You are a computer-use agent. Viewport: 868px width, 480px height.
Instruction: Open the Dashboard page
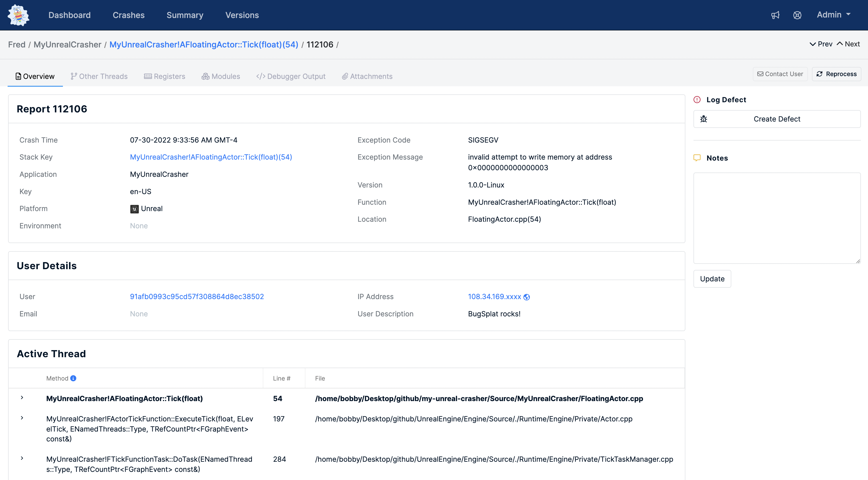coord(70,15)
